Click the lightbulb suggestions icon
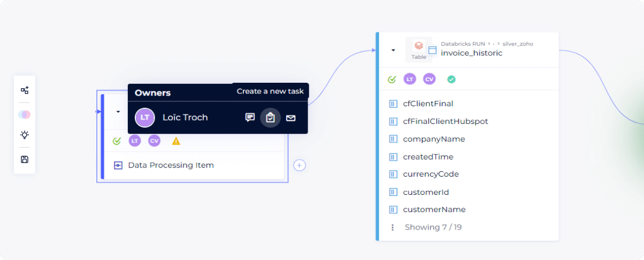 pyautogui.click(x=25, y=135)
